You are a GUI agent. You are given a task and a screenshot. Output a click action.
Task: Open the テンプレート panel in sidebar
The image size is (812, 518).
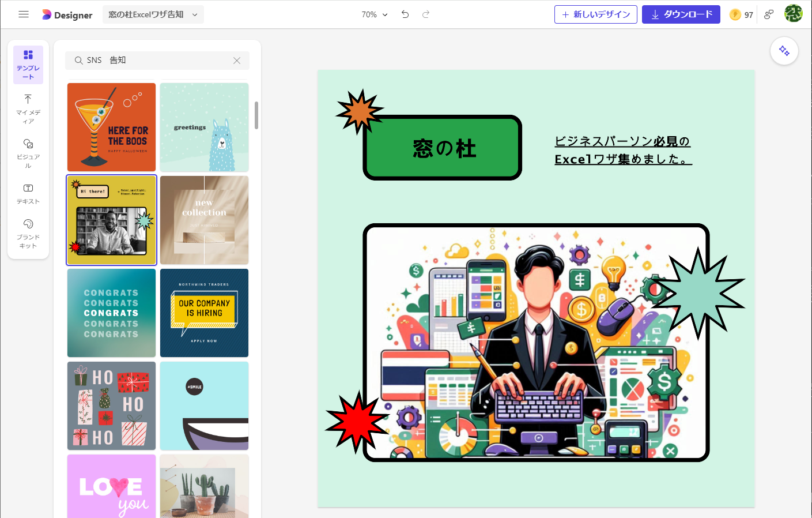coord(28,65)
